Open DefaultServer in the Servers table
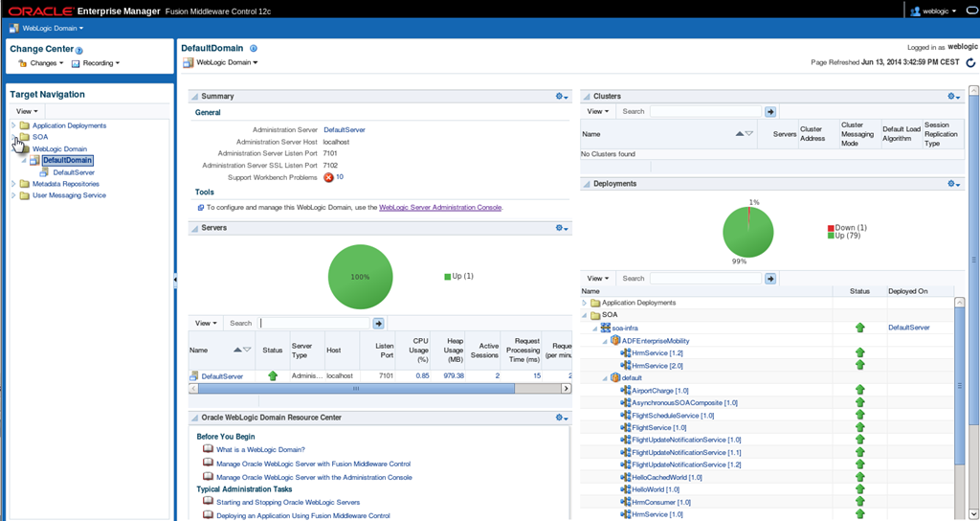This screenshot has width=980, height=521. click(x=222, y=376)
